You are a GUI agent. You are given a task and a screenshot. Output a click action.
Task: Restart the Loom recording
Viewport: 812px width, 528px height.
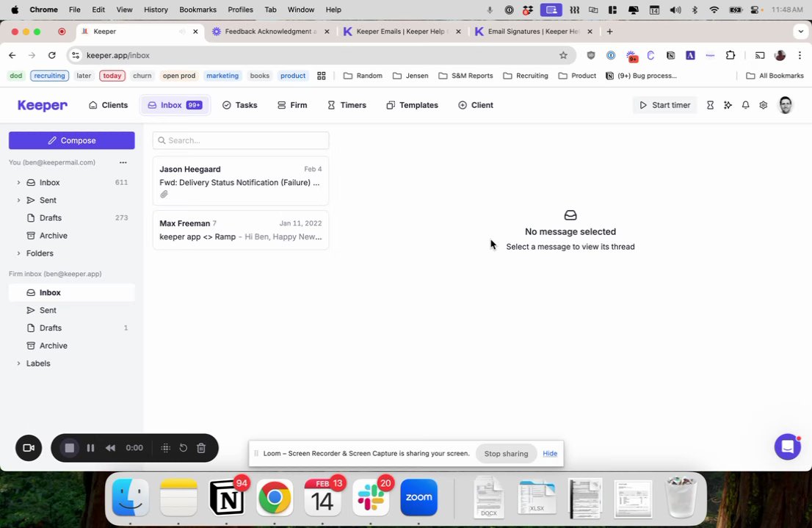(x=184, y=448)
